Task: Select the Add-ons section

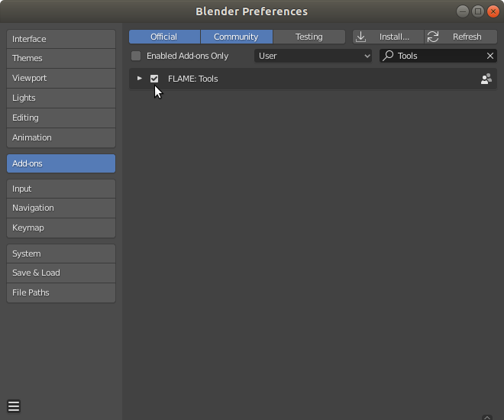Action: (61, 163)
